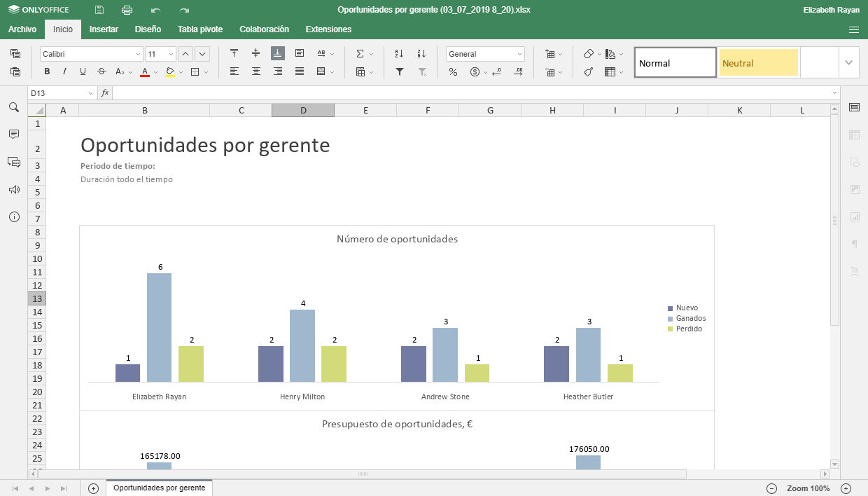The width and height of the screenshot is (868, 496).
Task: Toggle Italic formatting
Action: (x=65, y=71)
